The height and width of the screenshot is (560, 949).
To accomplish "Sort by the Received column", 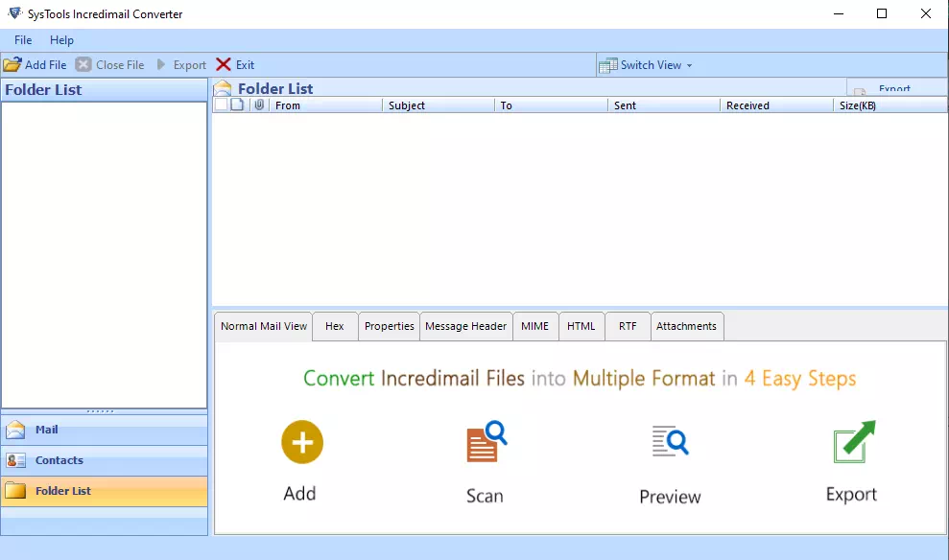I will (776, 105).
